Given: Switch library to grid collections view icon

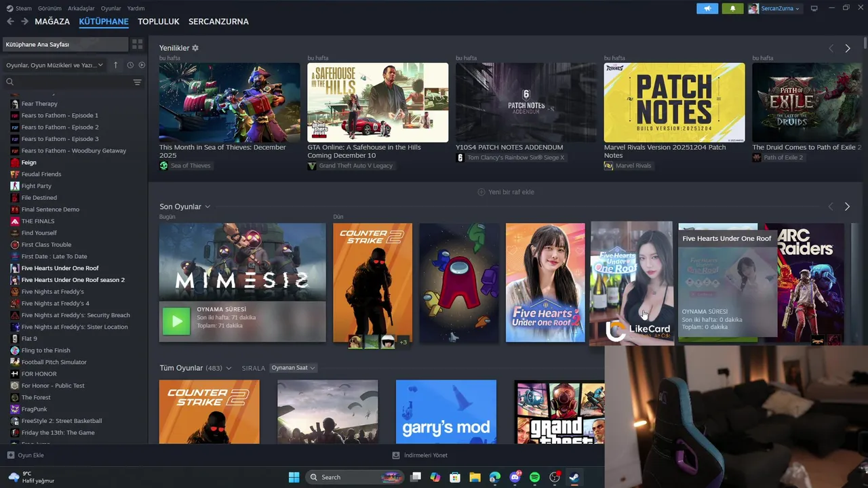Looking at the screenshot, I should 138,44.
